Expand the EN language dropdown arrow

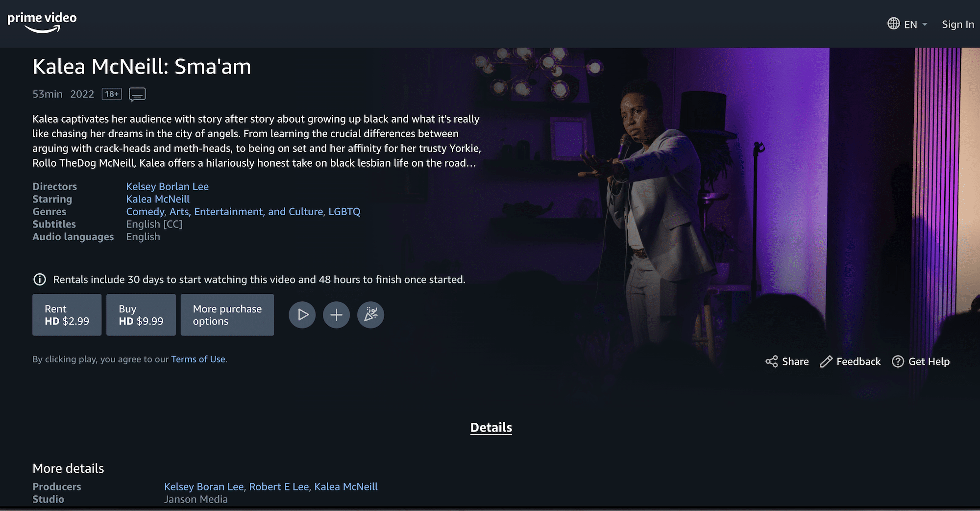coord(925,24)
